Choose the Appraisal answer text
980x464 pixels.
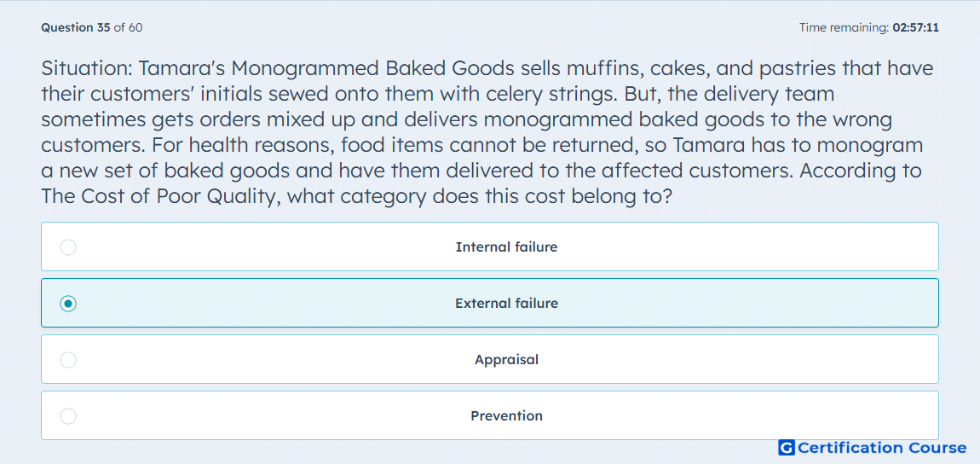point(506,360)
